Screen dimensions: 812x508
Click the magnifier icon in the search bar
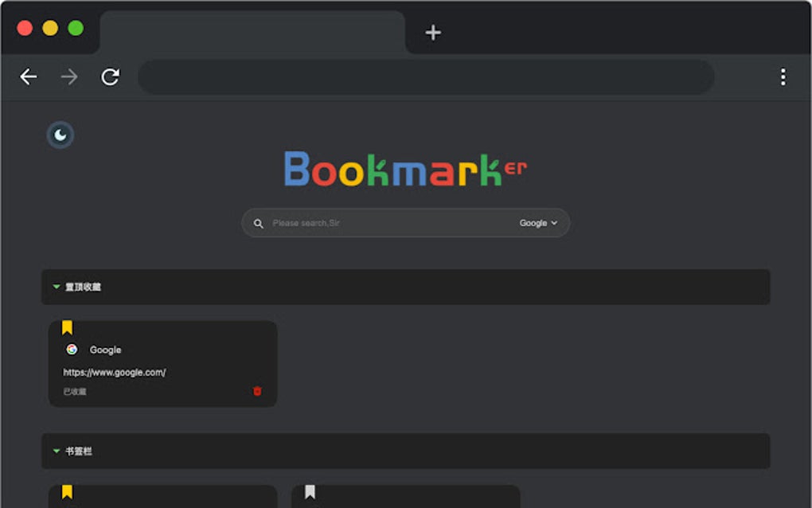click(259, 223)
